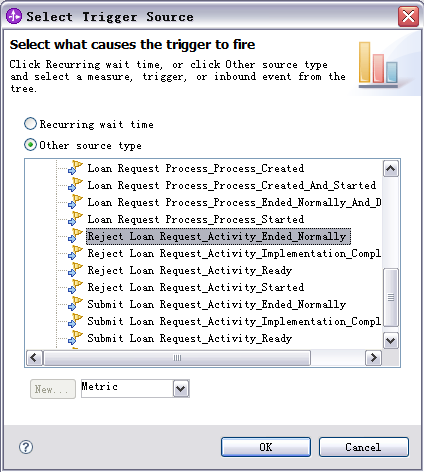Open the help question mark icon
This screenshot has height=472, width=424.
26,447
